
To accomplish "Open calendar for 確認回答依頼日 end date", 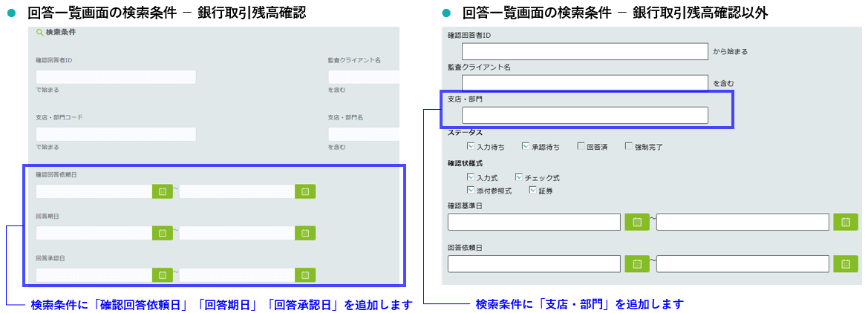I will (305, 191).
